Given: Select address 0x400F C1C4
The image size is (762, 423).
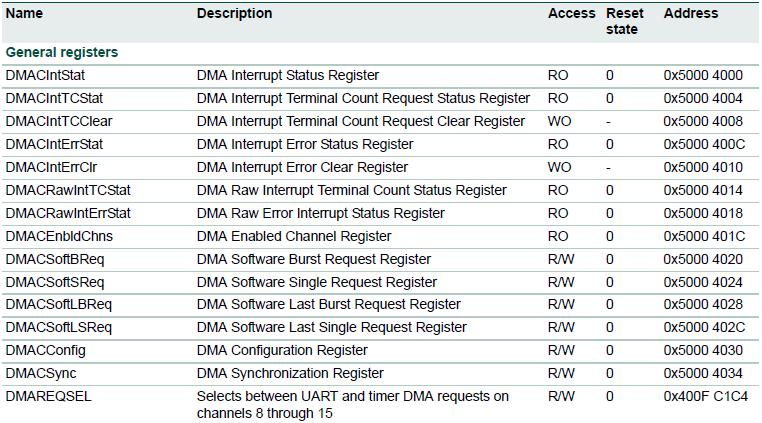Looking at the screenshot, I should 706,397.
